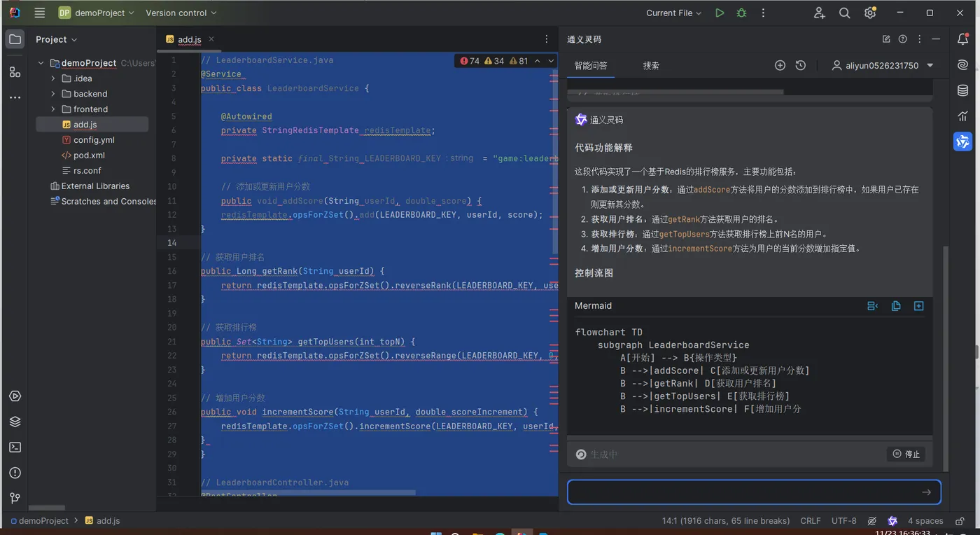Start debugging with the bug icon
The width and height of the screenshot is (980, 535).
[x=741, y=13]
